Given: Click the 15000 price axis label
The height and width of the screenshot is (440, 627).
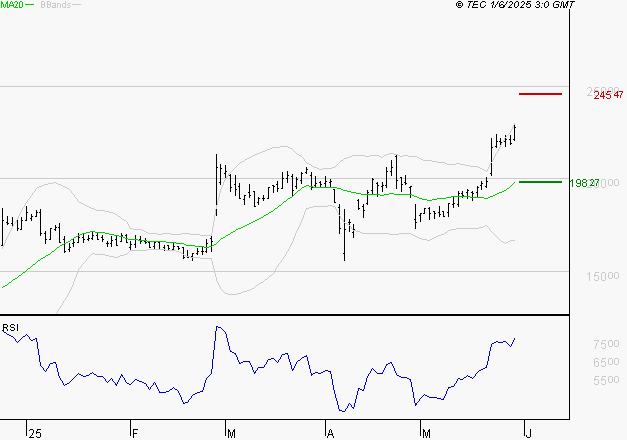Looking at the screenshot, I should tap(603, 276).
